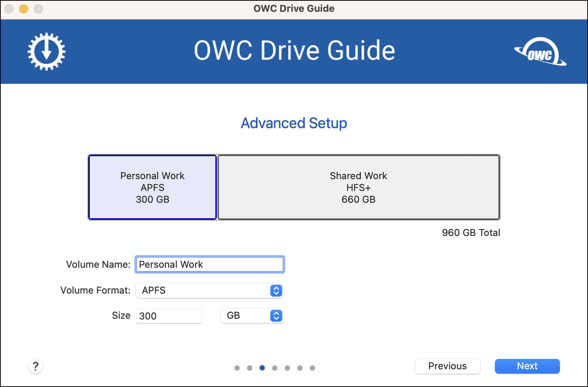Click the "Volume Name:" label
The width and height of the screenshot is (588, 387).
tap(98, 264)
